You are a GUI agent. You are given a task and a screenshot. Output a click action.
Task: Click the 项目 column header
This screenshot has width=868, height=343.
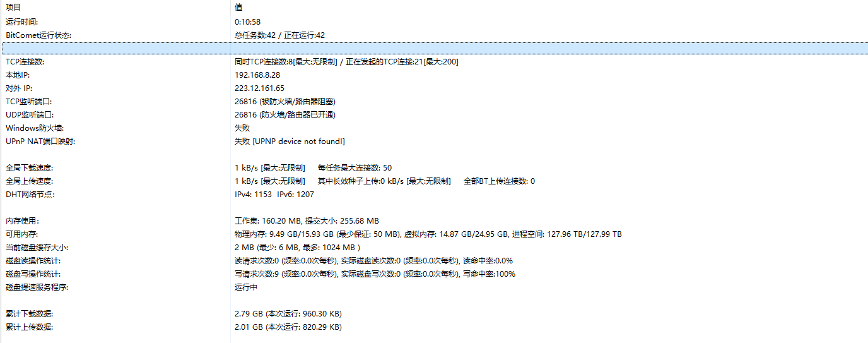tap(13, 8)
